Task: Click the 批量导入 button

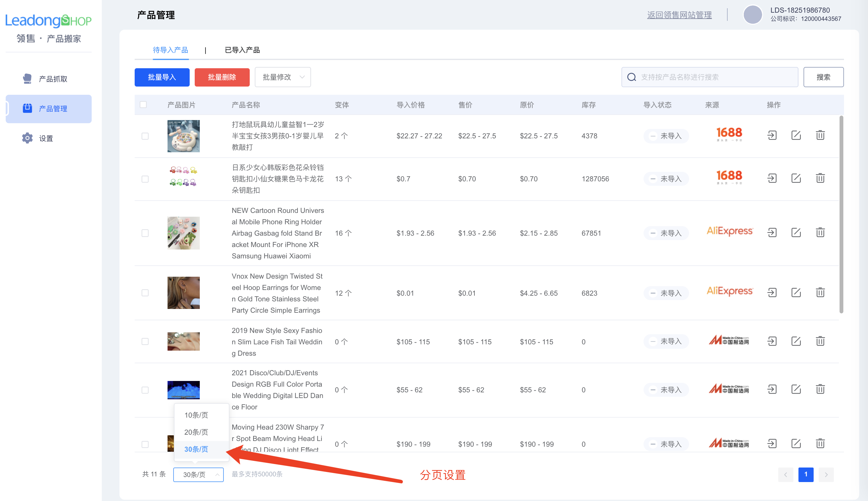Action: point(162,77)
